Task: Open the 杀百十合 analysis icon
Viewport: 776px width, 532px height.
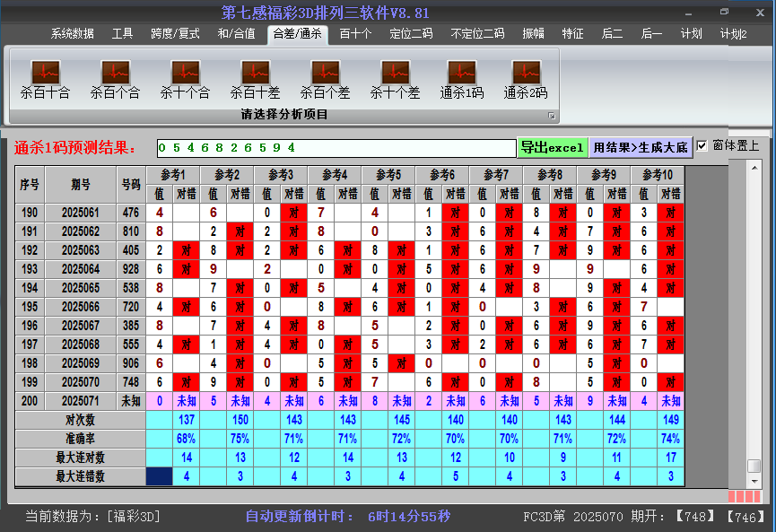Action: click(x=45, y=80)
